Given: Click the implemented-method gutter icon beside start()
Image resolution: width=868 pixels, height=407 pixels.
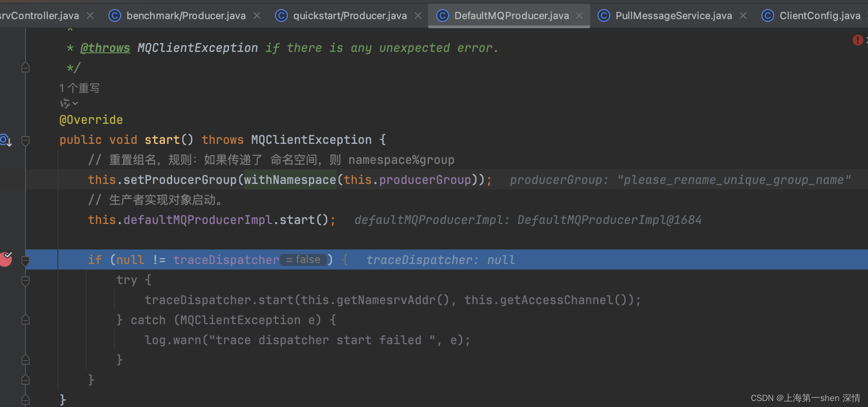Looking at the screenshot, I should point(6,140).
